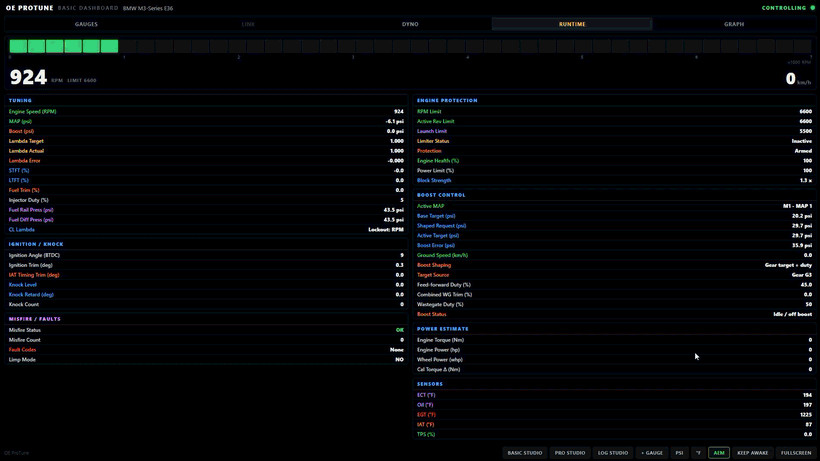Select the Runtime tab
The width and height of the screenshot is (820, 461).
[x=572, y=24]
